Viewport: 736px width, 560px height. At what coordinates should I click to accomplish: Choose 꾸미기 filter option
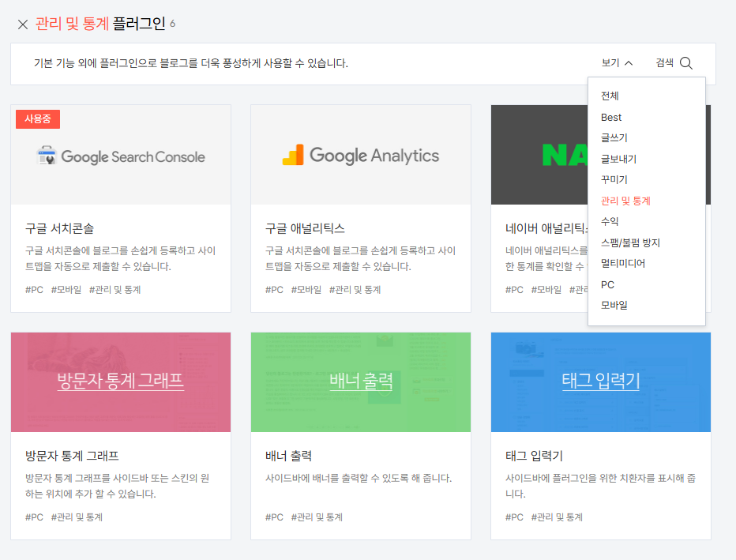pos(614,179)
